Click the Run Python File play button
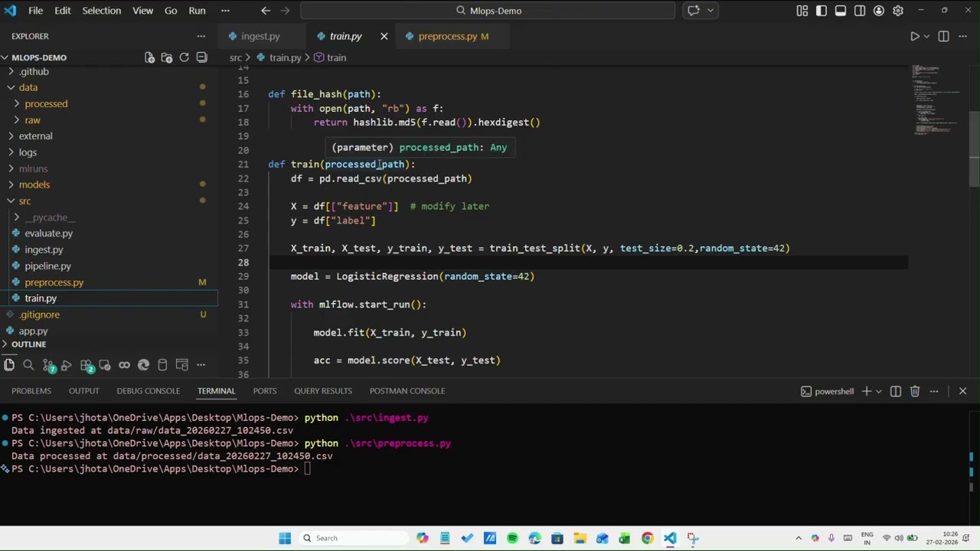Viewport: 980px width, 551px height. [x=914, y=36]
